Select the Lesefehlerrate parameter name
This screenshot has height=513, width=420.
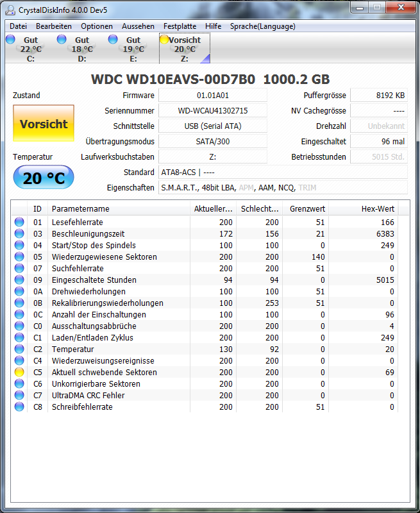click(x=77, y=222)
